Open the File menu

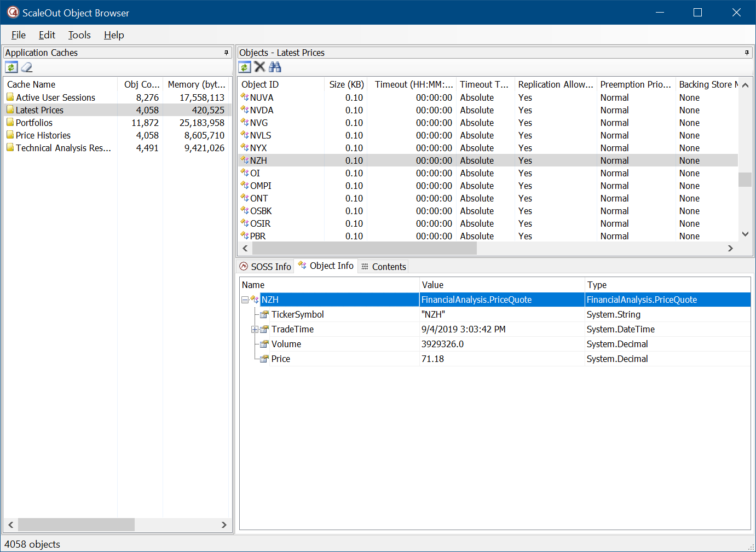point(19,35)
